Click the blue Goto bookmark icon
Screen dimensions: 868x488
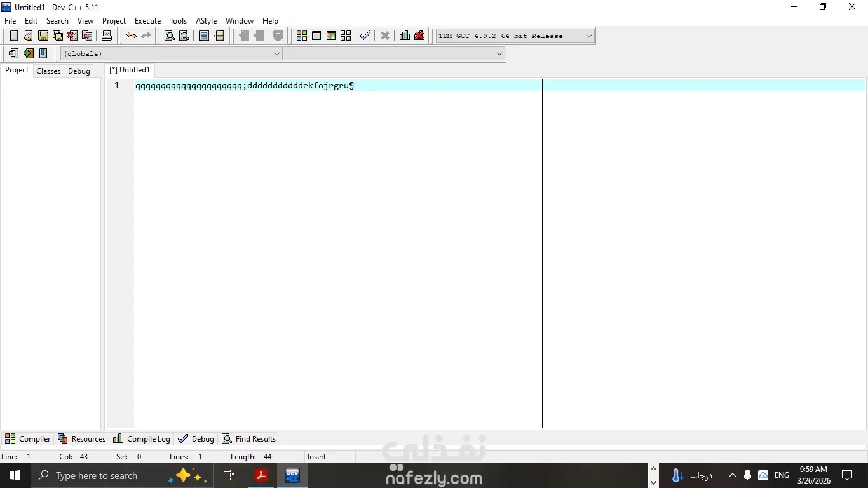[43, 53]
